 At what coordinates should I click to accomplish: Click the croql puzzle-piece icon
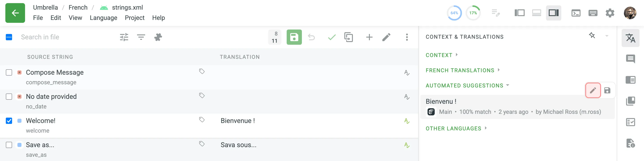pyautogui.click(x=158, y=37)
